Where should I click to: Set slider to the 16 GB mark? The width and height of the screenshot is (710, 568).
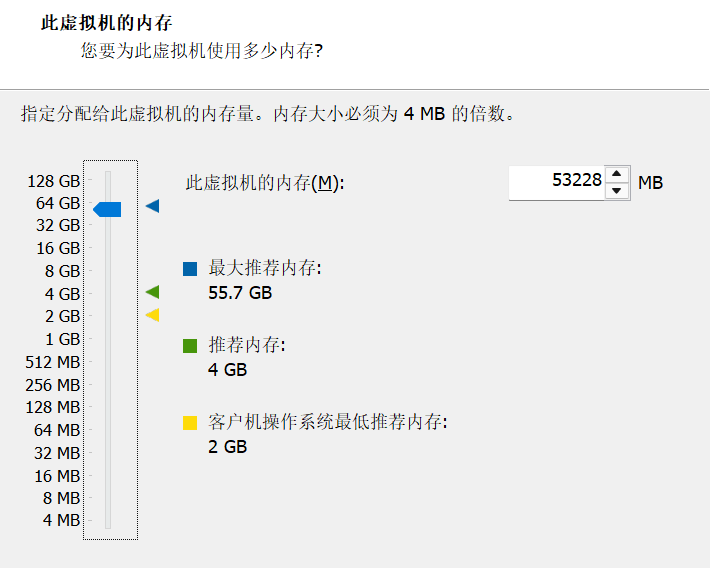tap(108, 248)
